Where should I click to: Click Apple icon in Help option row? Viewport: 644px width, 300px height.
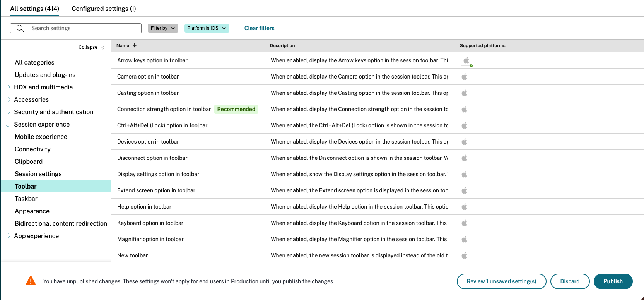465,207
